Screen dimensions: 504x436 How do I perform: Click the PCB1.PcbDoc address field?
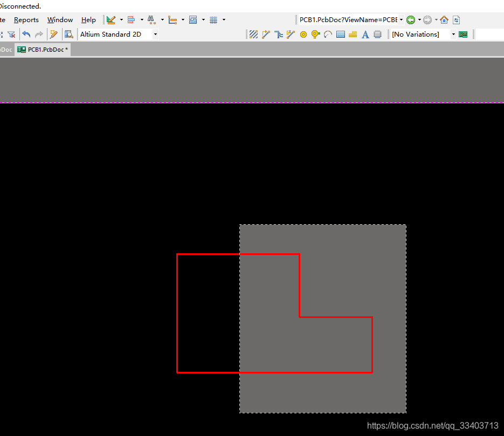(x=348, y=20)
